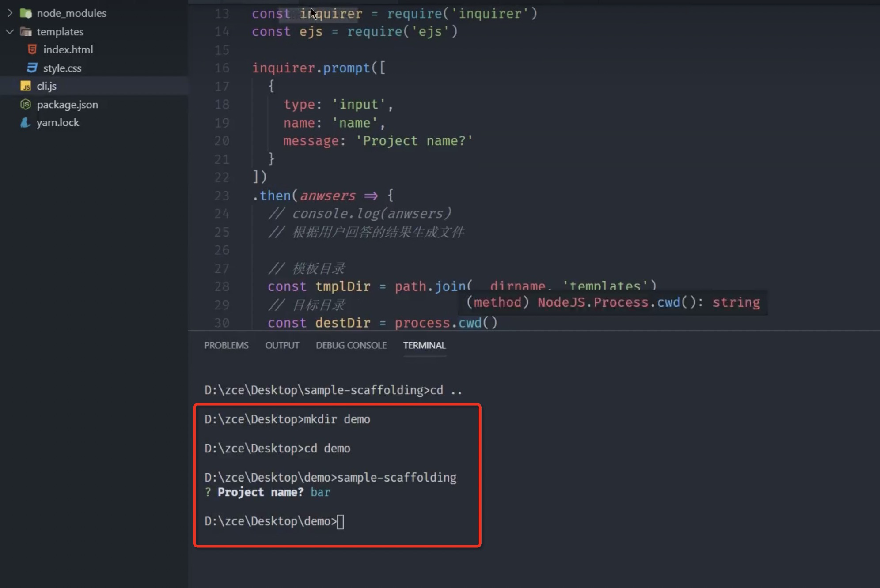
Task: Expand the node_modules folder chevron
Action: point(10,13)
